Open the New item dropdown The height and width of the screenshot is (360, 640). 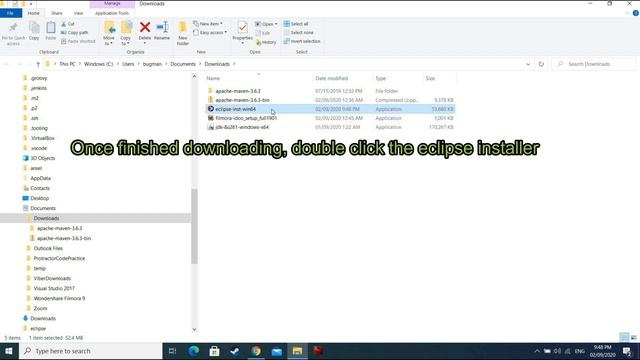click(208, 24)
